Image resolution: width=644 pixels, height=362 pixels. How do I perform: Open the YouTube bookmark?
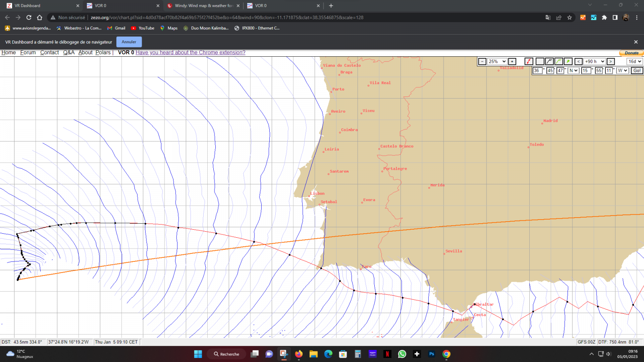[142, 28]
